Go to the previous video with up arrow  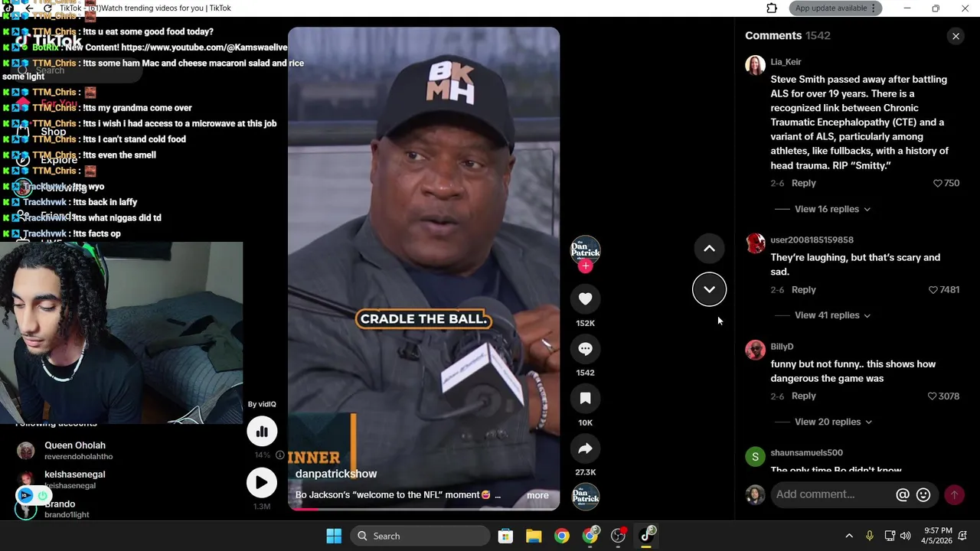(x=709, y=249)
